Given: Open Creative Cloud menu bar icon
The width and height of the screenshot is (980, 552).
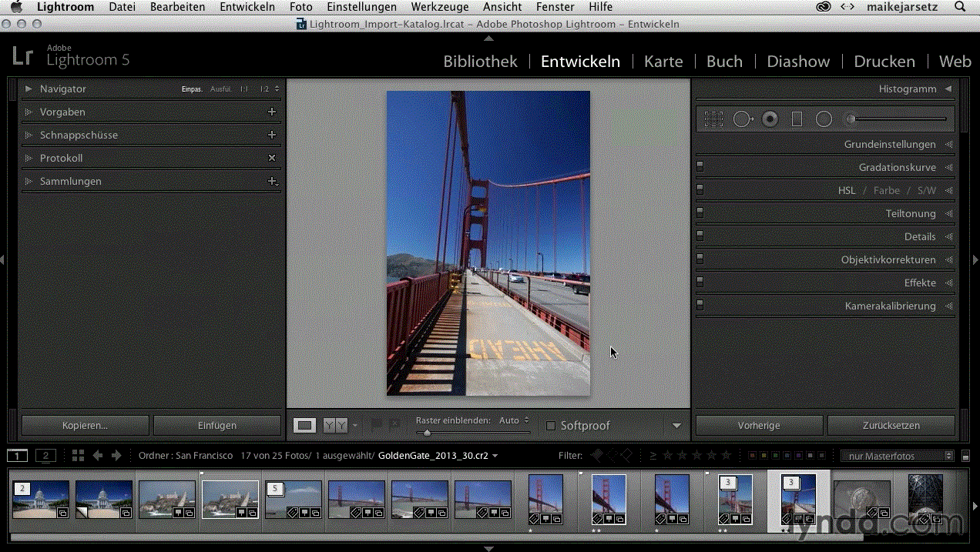Looking at the screenshot, I should pos(824,7).
